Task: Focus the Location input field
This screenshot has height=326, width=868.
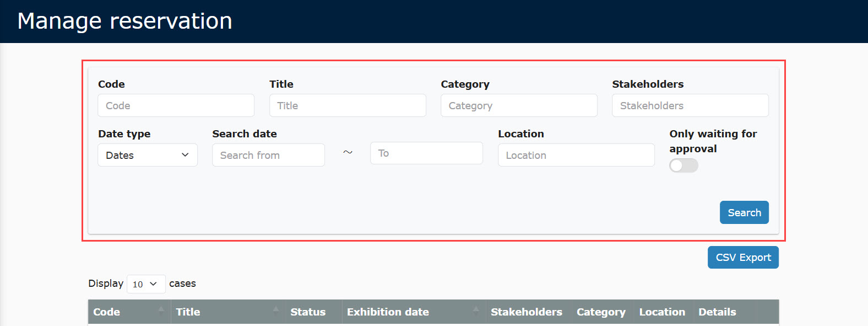Action: coord(576,155)
